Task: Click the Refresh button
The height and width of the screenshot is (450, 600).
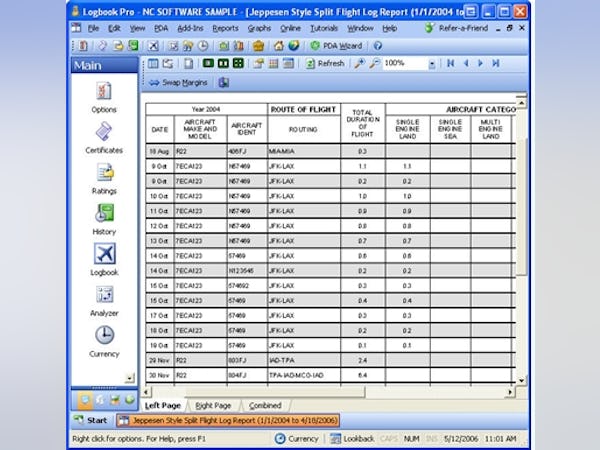Action: [325, 64]
